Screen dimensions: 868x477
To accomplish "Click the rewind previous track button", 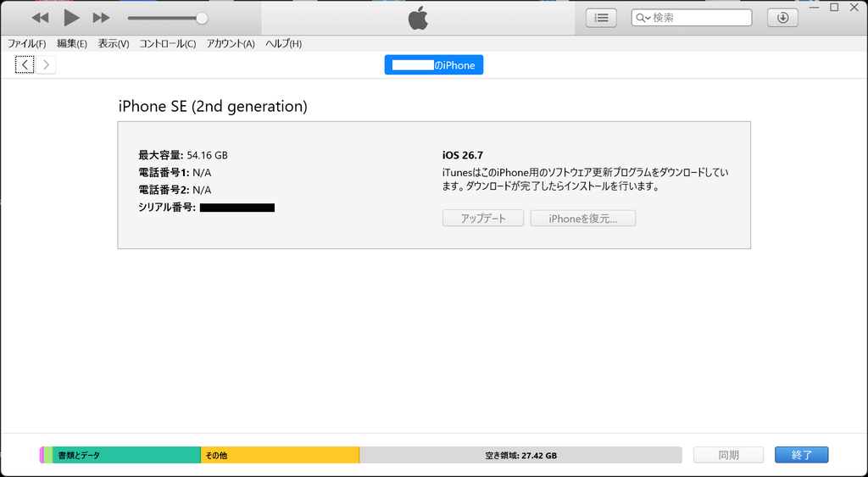I will pyautogui.click(x=40, y=18).
